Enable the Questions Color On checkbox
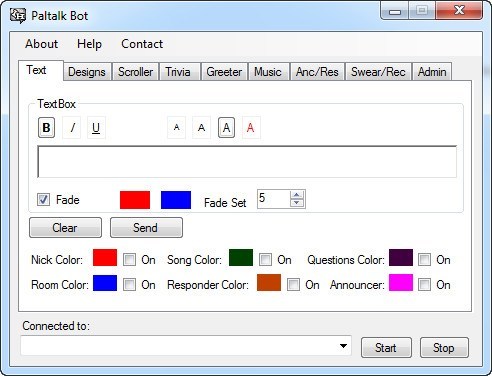This screenshot has width=492, height=376. coord(424,259)
